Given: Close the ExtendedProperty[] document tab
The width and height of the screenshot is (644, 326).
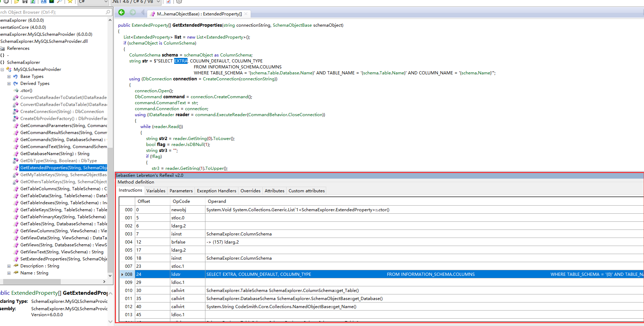Looking at the screenshot, I should (x=246, y=14).
